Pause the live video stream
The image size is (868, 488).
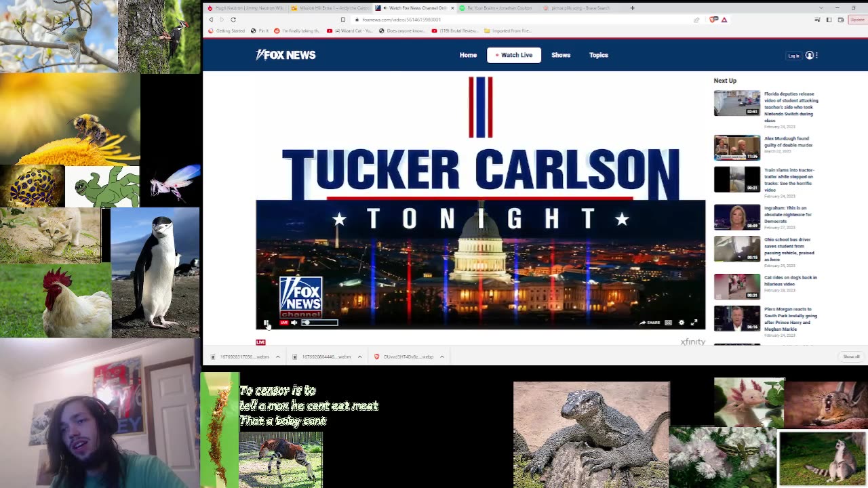tap(266, 323)
